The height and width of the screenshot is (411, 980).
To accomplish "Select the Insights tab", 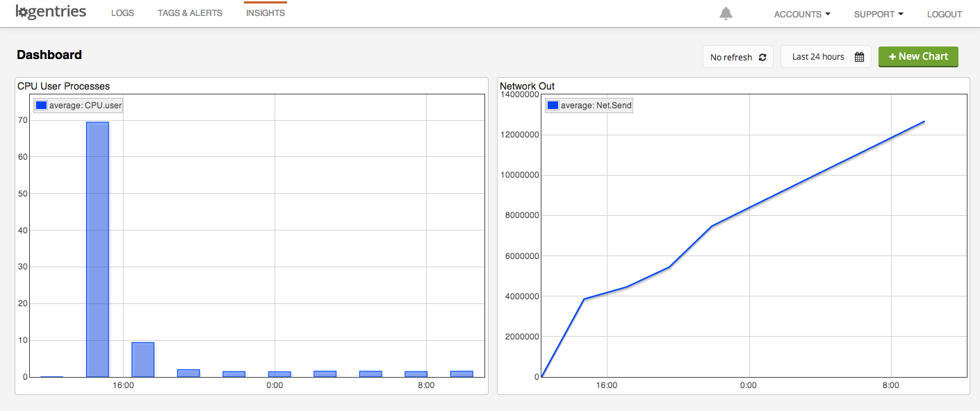I will tap(266, 13).
